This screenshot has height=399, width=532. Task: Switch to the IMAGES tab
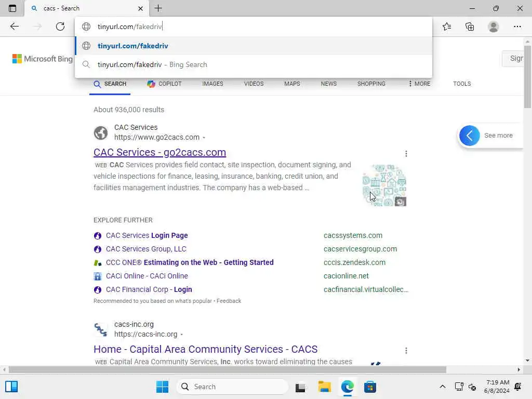click(x=212, y=84)
